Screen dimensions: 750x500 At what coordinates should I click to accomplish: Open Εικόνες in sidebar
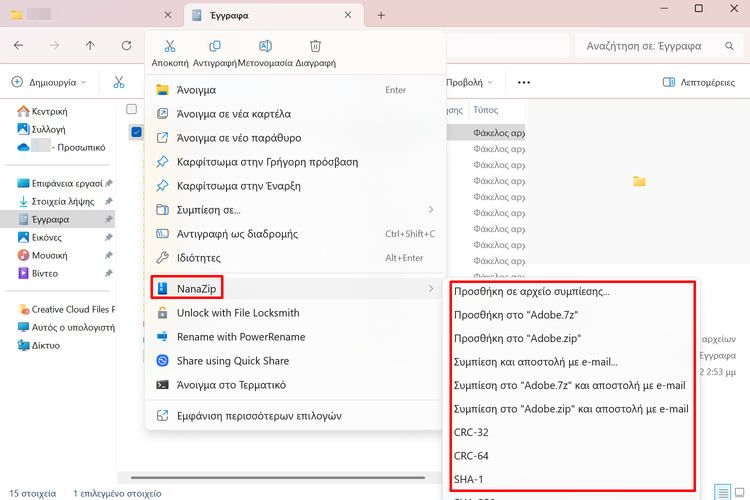pos(40,237)
